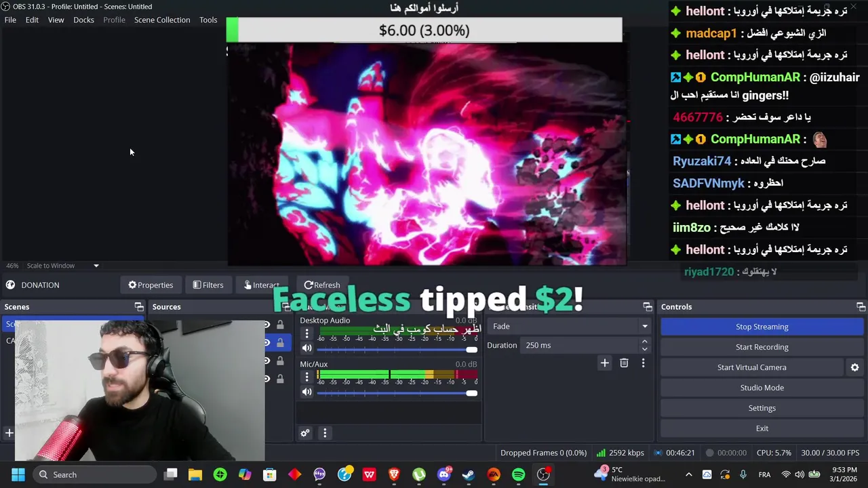Toggle visibility of the bottom source row
The width and height of the screenshot is (868, 488).
[x=267, y=379]
